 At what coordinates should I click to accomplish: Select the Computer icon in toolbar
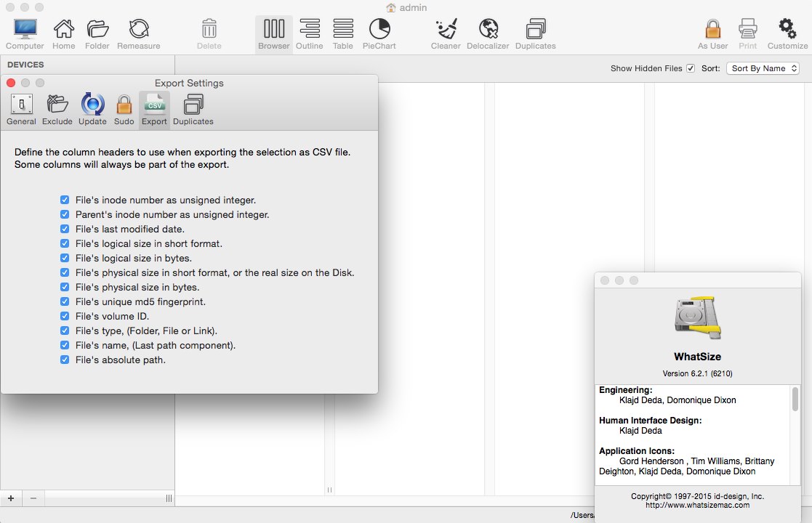pyautogui.click(x=25, y=34)
